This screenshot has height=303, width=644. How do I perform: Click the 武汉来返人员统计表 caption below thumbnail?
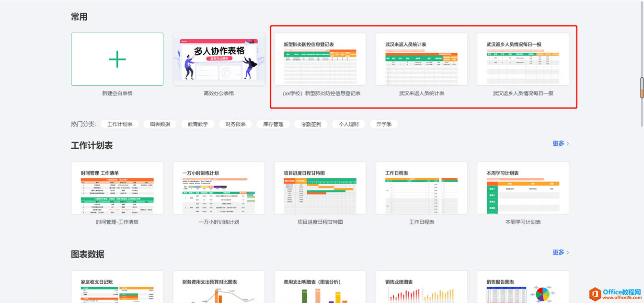click(422, 93)
